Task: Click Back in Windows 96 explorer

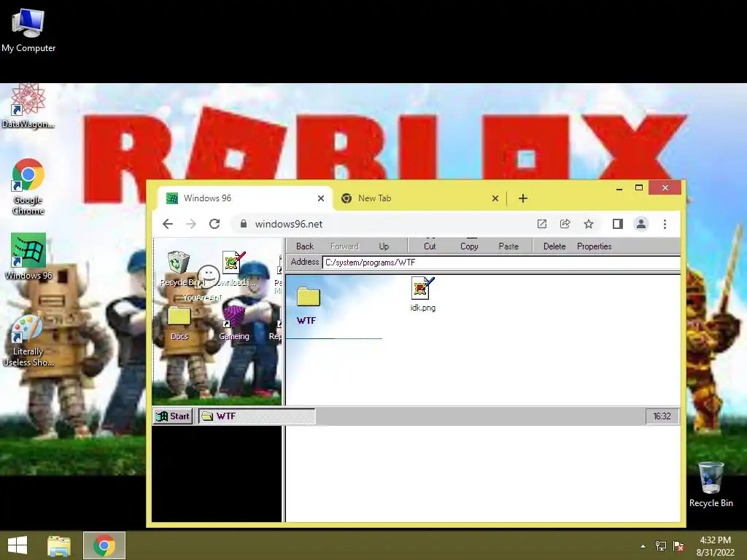Action: coord(305,246)
